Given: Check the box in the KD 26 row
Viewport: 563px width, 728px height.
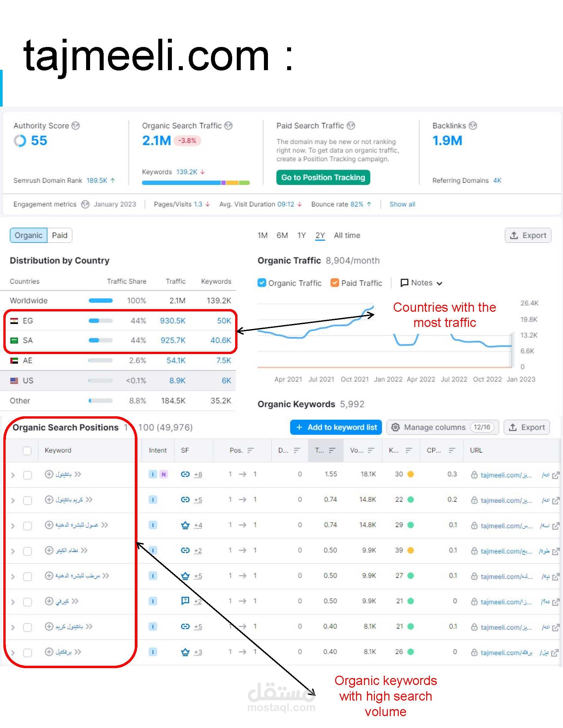Looking at the screenshot, I should (x=27, y=652).
